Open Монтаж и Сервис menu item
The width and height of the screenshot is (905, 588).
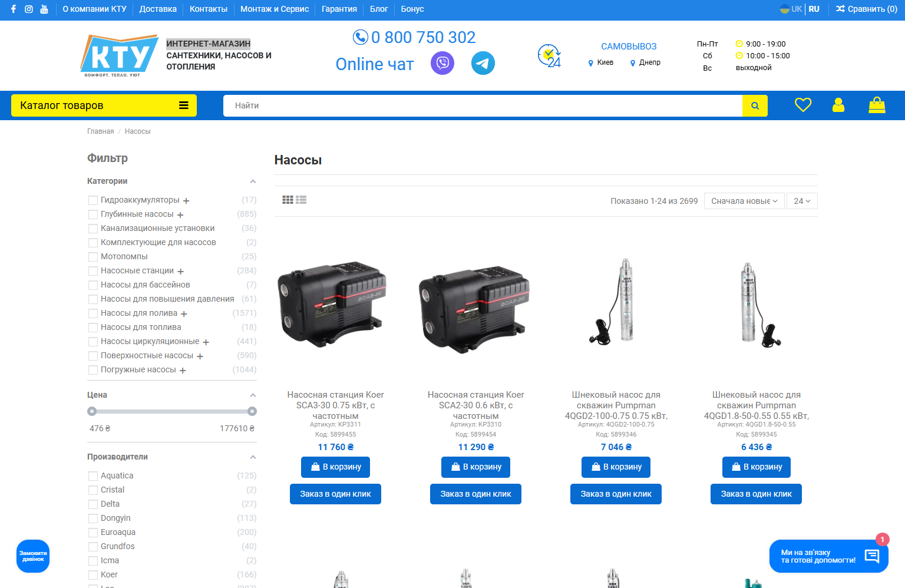275,9
